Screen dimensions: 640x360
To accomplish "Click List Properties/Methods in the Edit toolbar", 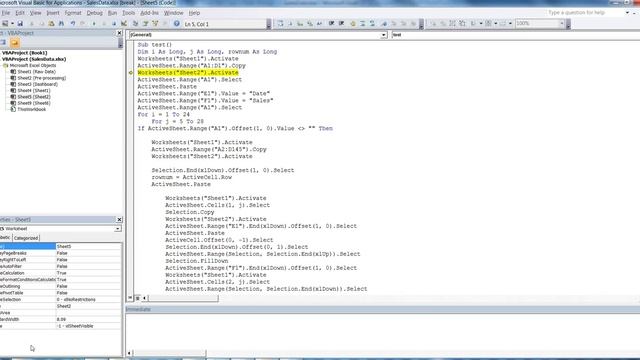I will point(280,24).
